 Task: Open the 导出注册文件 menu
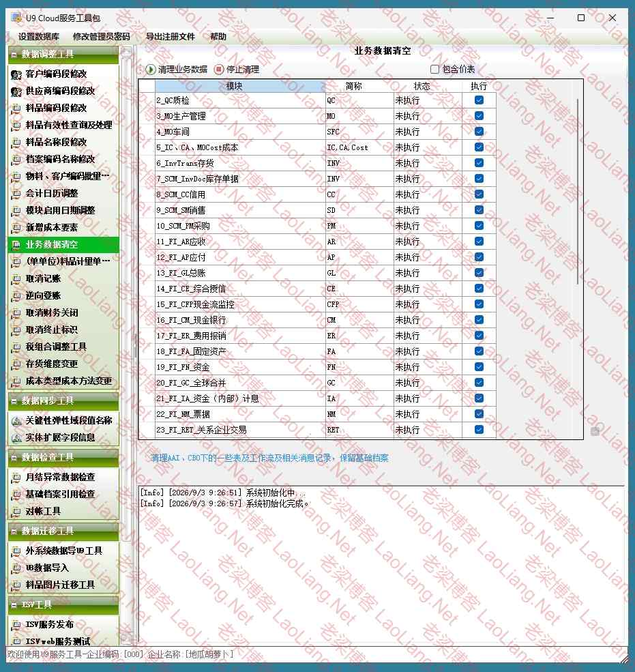(x=171, y=37)
